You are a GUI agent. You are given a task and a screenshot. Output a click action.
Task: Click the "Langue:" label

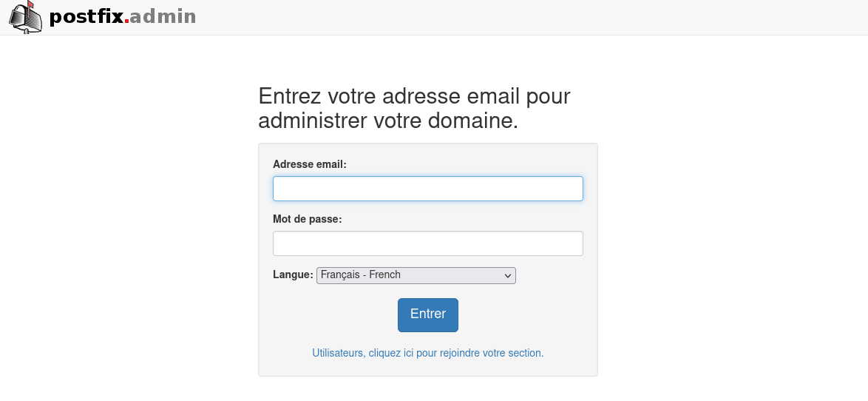pyautogui.click(x=293, y=274)
